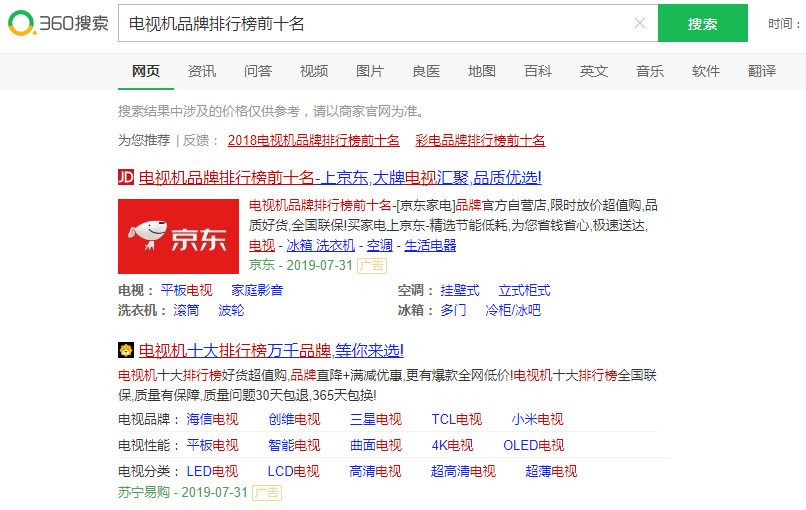Open 平板电视 under 电视性能
The image size is (806, 510).
coord(212,445)
